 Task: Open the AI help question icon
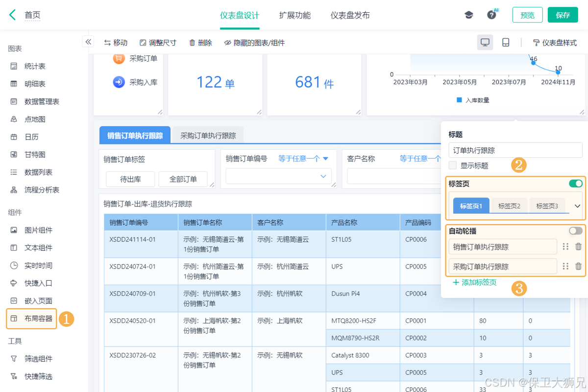tap(492, 15)
